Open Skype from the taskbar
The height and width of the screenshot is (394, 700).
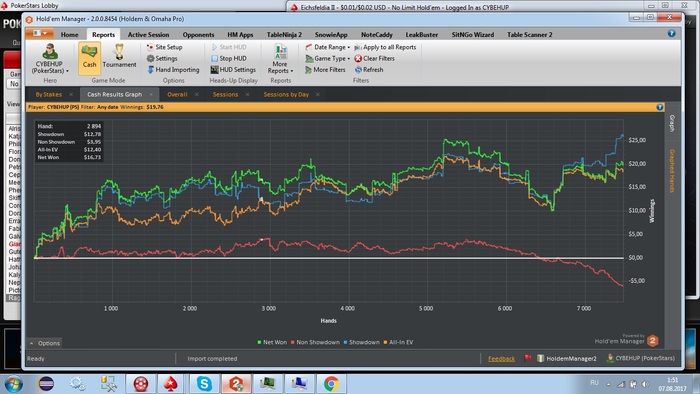click(x=204, y=384)
